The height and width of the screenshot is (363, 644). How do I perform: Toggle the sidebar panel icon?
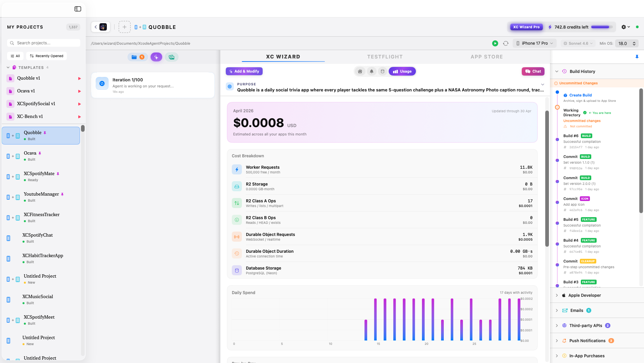coord(78,9)
